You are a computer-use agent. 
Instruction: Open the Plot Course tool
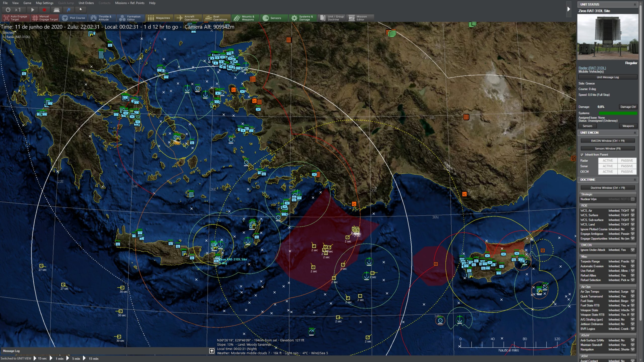point(74,18)
